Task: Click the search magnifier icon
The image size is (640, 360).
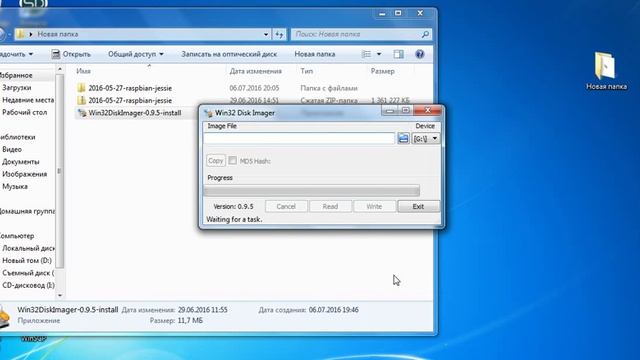Action: pyautogui.click(x=425, y=34)
